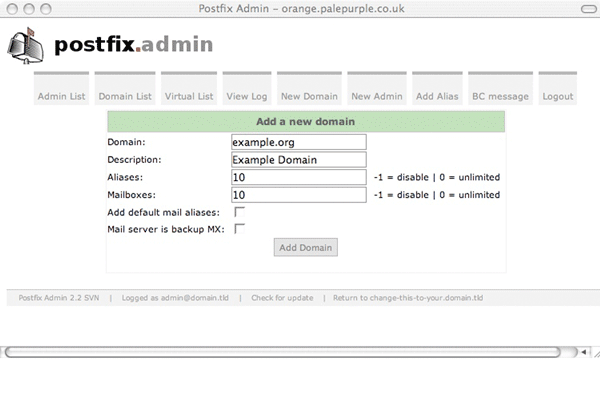Click into the Description text field
The width and height of the screenshot is (600, 400).
point(298,160)
